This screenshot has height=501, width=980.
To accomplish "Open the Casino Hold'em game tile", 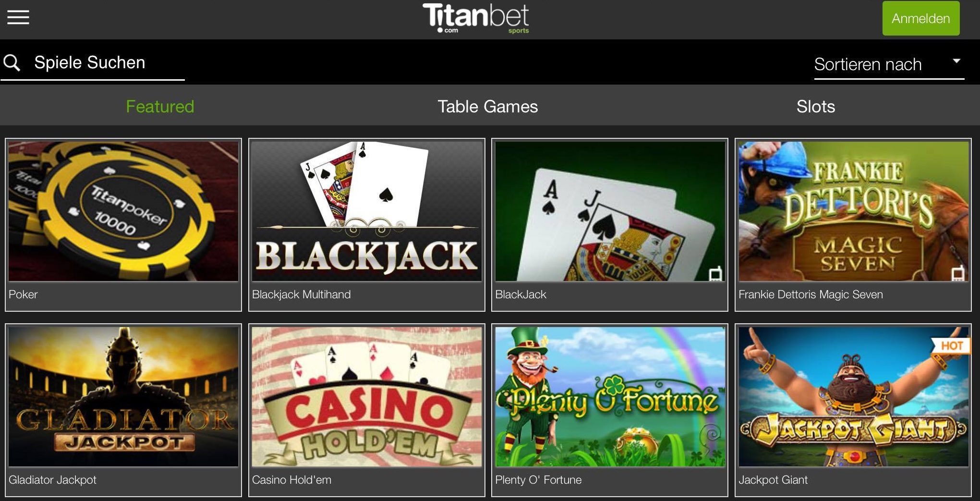I will [x=367, y=397].
